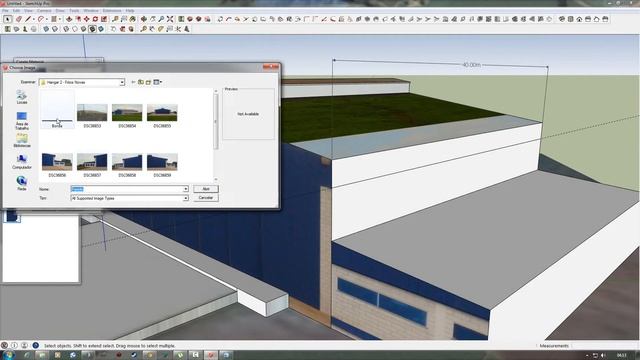Viewport: 640px width, 360px height.
Task: Switch to Front view house icon
Action: [579, 19]
